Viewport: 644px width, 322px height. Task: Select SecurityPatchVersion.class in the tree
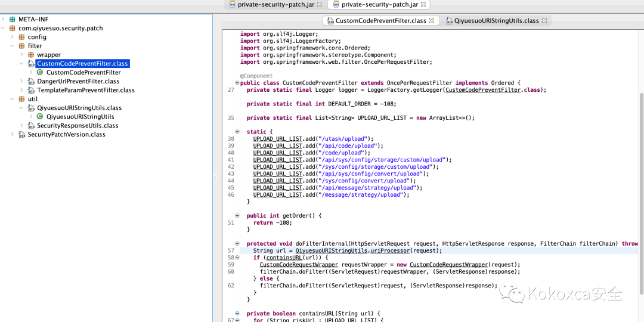[67, 134]
